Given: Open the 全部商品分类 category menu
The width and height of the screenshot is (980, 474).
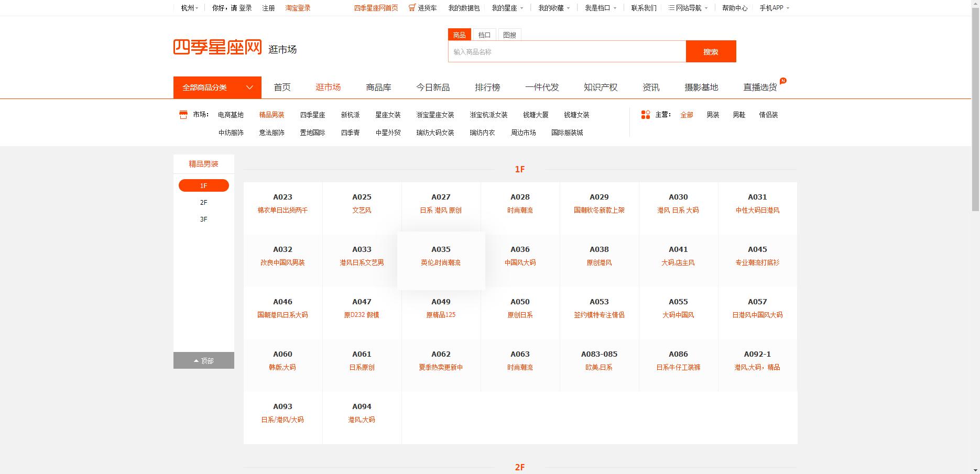Looking at the screenshot, I should (x=216, y=87).
